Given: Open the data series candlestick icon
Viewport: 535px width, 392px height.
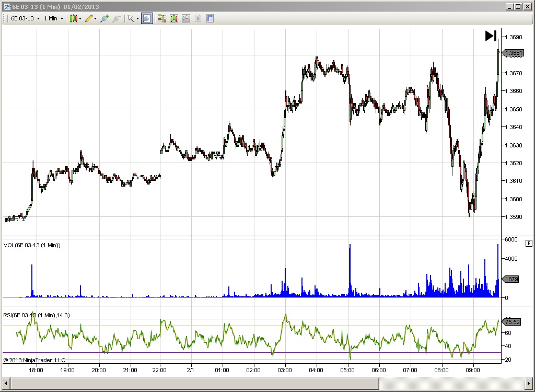Looking at the screenshot, I should 173,18.
